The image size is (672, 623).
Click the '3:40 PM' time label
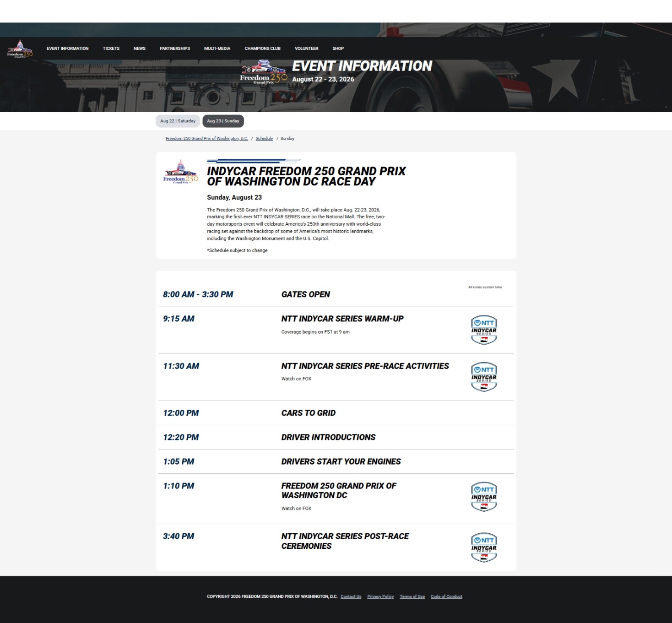pyautogui.click(x=179, y=536)
